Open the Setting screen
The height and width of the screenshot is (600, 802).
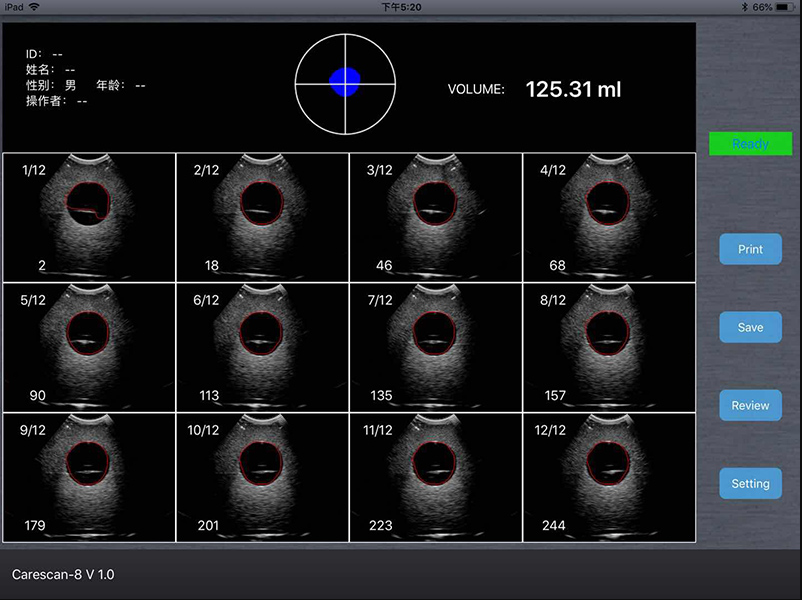pyautogui.click(x=750, y=483)
